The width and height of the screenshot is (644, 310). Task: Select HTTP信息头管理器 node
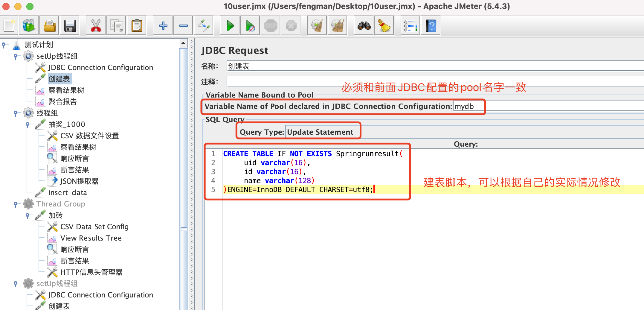pos(91,272)
